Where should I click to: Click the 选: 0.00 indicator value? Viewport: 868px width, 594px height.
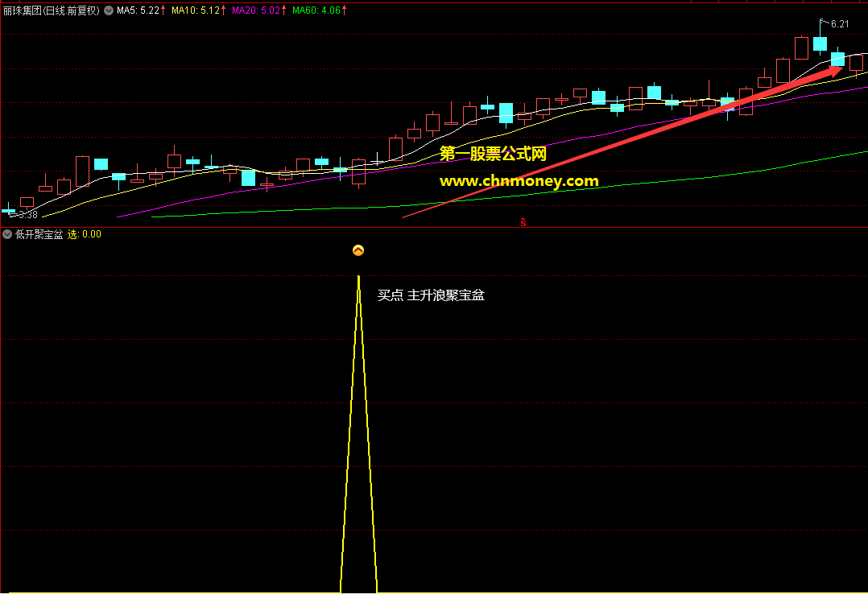point(84,234)
